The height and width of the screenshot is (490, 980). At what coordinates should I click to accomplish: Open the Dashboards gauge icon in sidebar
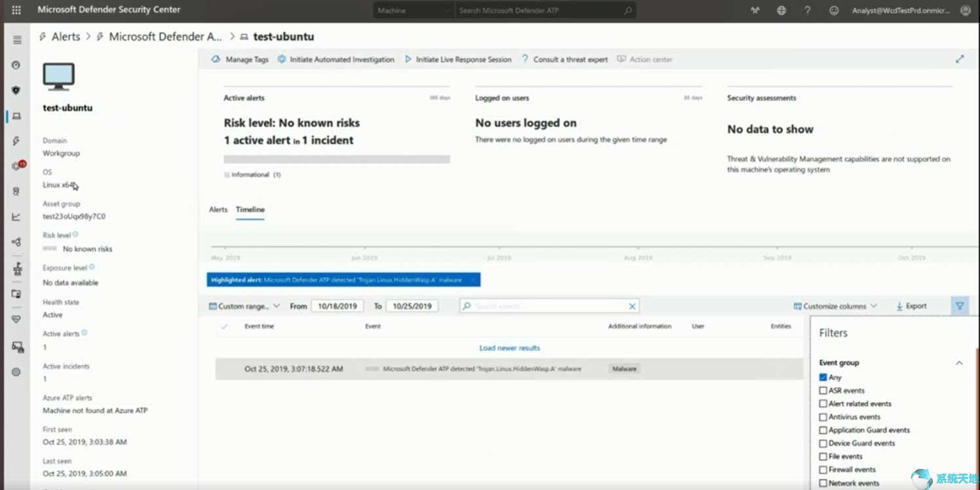point(16,66)
